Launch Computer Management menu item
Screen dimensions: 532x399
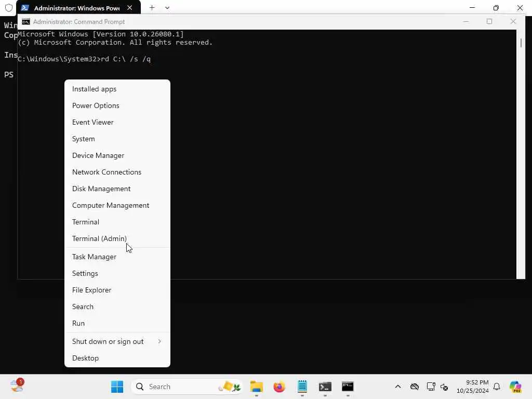pyautogui.click(x=117, y=205)
